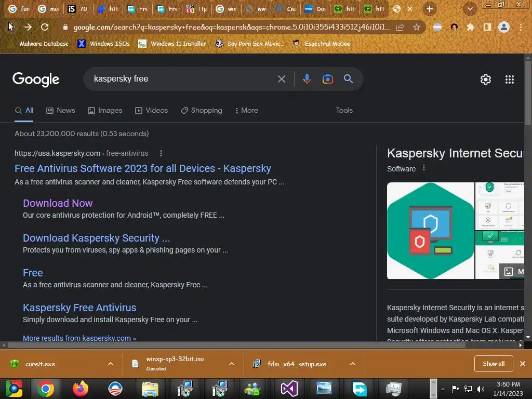Open Download Kaspersky Security sitelink
The width and height of the screenshot is (532, 399).
tap(96, 238)
